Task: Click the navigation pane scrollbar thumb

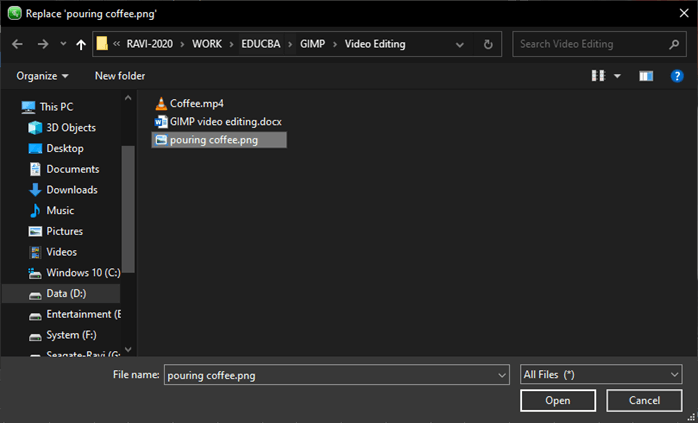Action: [128, 209]
